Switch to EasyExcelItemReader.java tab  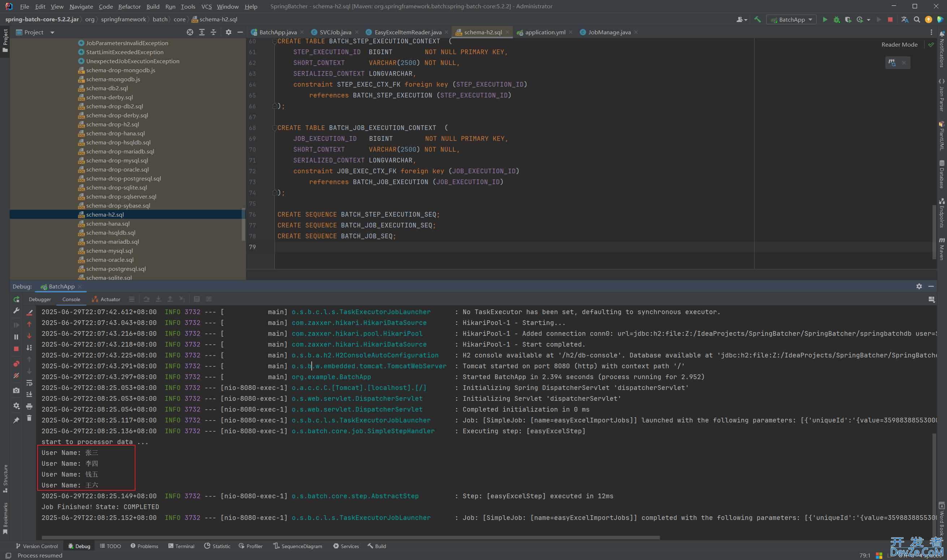coord(408,32)
